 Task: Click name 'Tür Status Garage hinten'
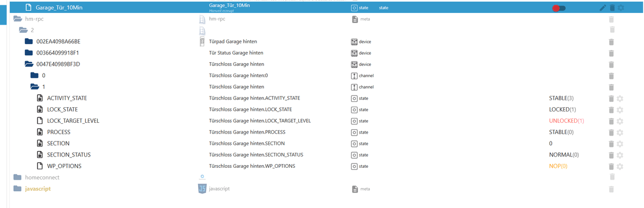(x=236, y=53)
